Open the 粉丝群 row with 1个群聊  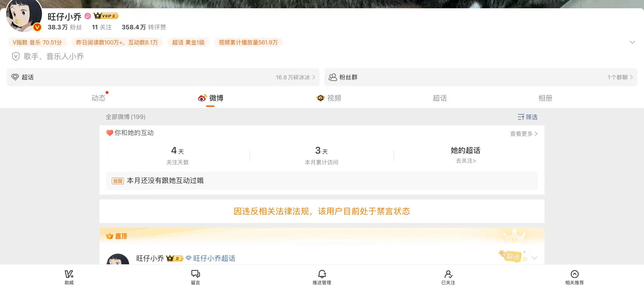click(x=480, y=77)
